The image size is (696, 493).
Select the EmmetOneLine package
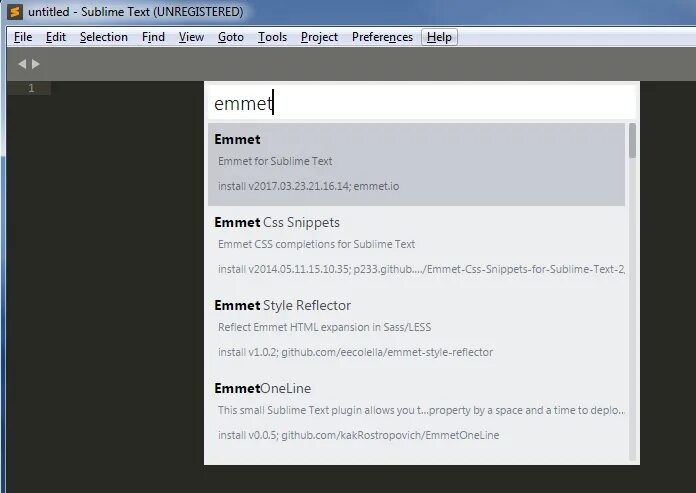(x=416, y=413)
